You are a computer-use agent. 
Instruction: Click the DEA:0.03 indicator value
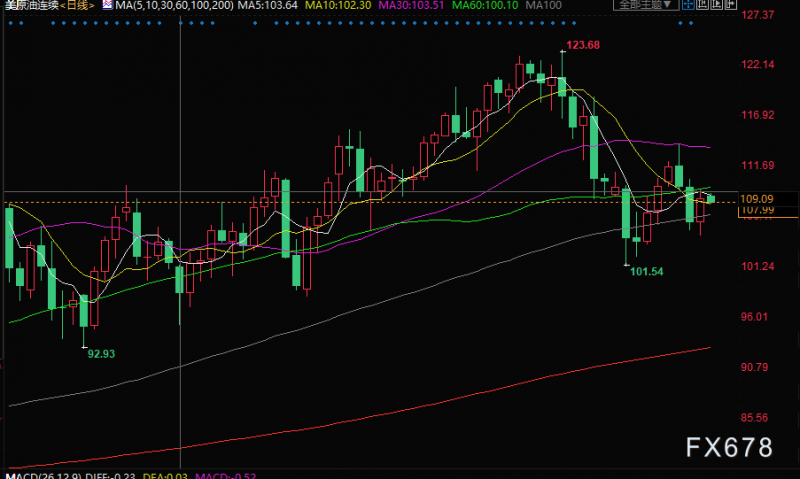(x=165, y=475)
